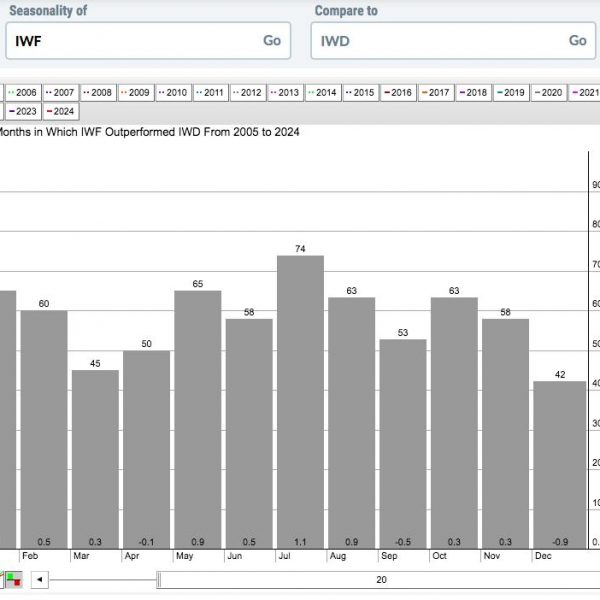The image size is (600, 600).
Task: Toggle the 2011 year series
Action: tap(210, 93)
